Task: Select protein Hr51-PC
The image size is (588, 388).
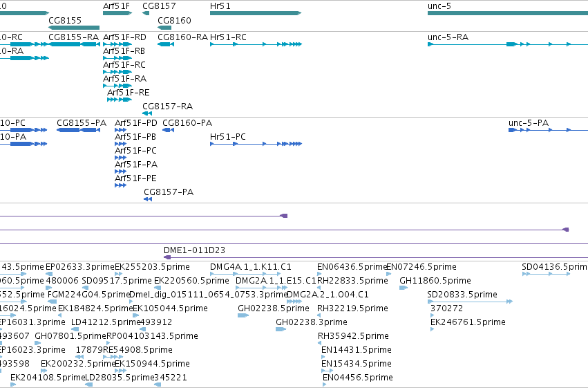Action: click(x=227, y=137)
